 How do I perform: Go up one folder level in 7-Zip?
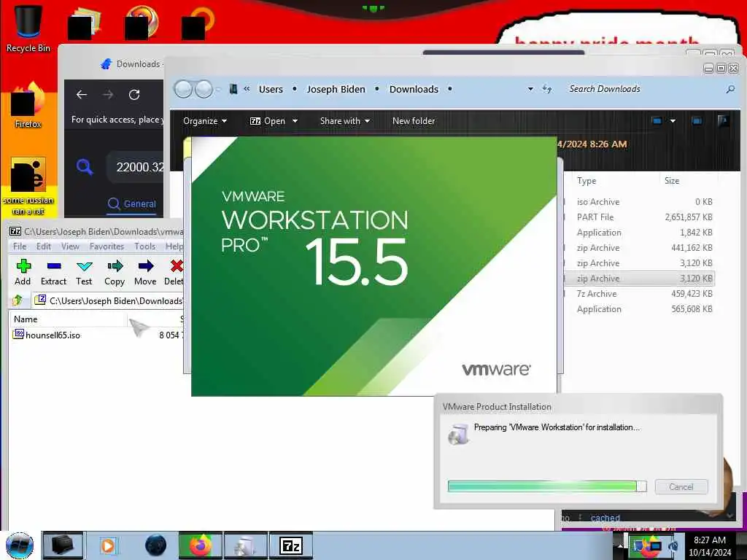point(18,300)
